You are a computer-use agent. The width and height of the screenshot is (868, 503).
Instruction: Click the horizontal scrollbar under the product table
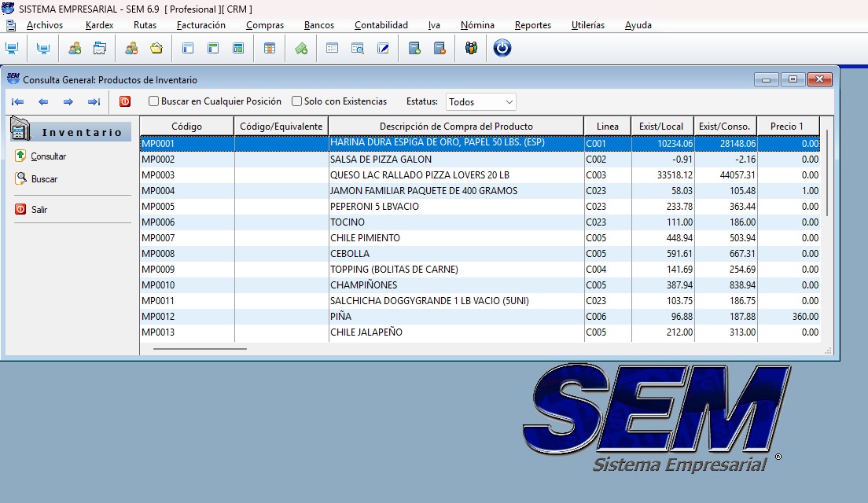click(200, 349)
